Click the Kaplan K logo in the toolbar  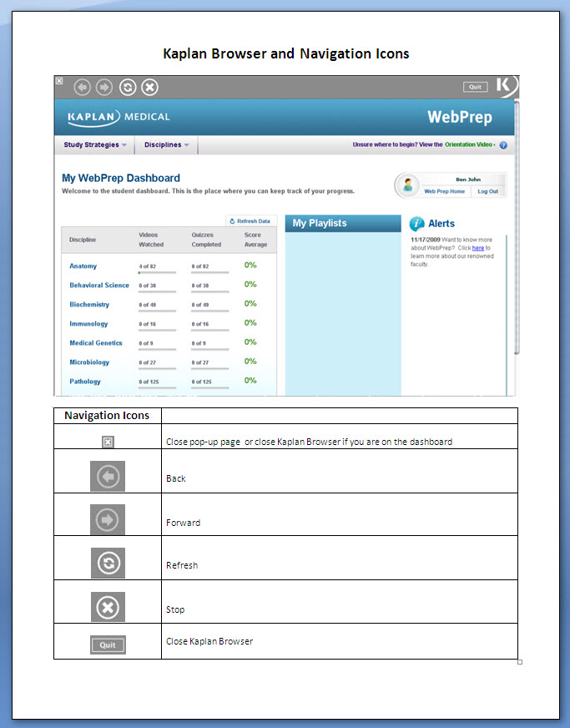tap(507, 86)
